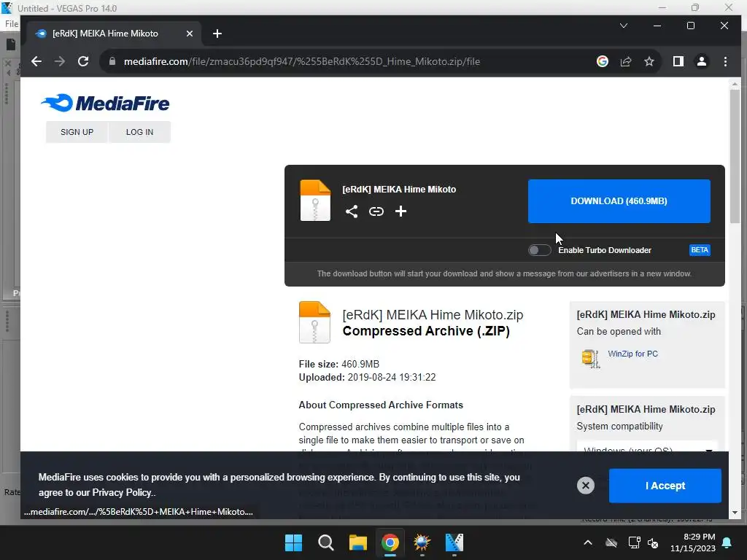Click the plus add-to-account icon
The height and width of the screenshot is (560, 747).
pos(400,211)
